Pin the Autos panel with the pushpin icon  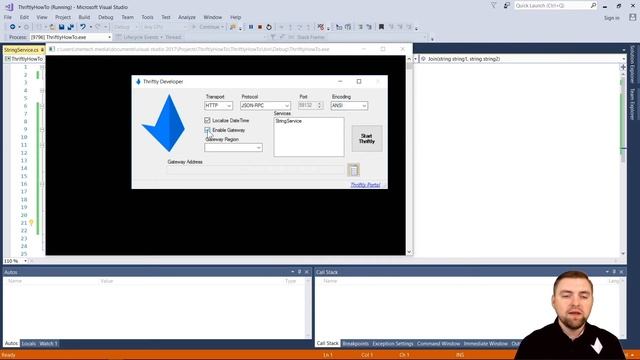click(300, 272)
